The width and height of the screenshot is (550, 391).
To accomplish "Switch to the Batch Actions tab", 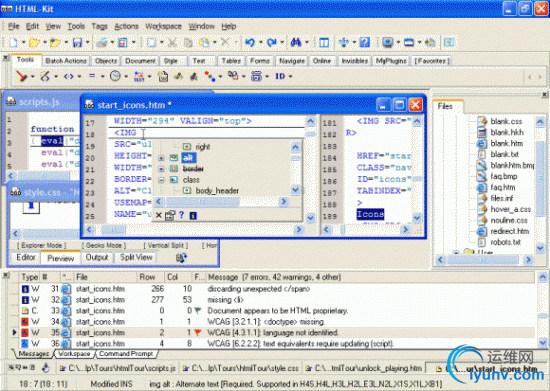I will 66,61.
